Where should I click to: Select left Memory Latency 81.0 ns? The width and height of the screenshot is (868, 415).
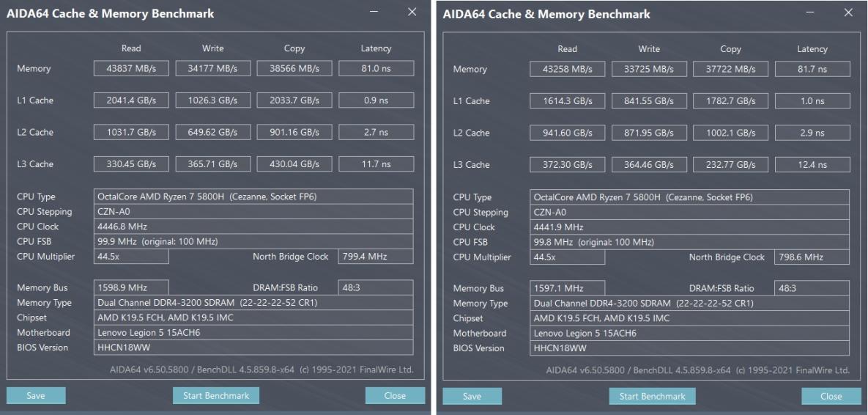376,68
